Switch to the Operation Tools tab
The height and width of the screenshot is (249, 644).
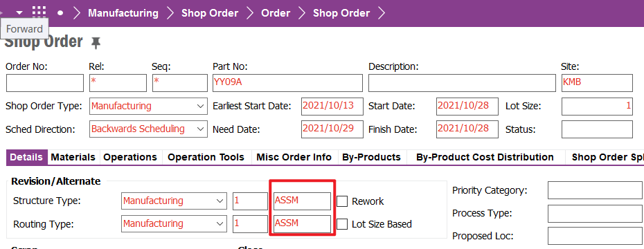coord(206,157)
